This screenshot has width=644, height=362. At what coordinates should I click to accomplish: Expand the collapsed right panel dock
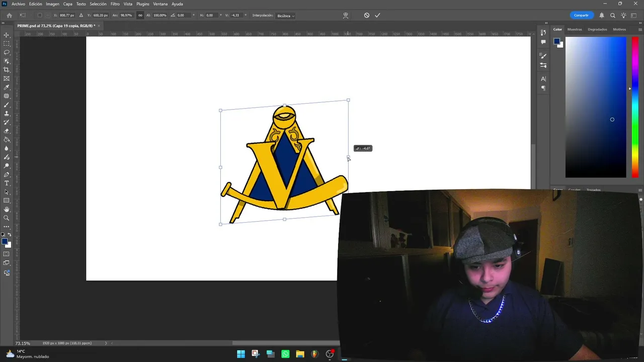pyautogui.click(x=546, y=23)
